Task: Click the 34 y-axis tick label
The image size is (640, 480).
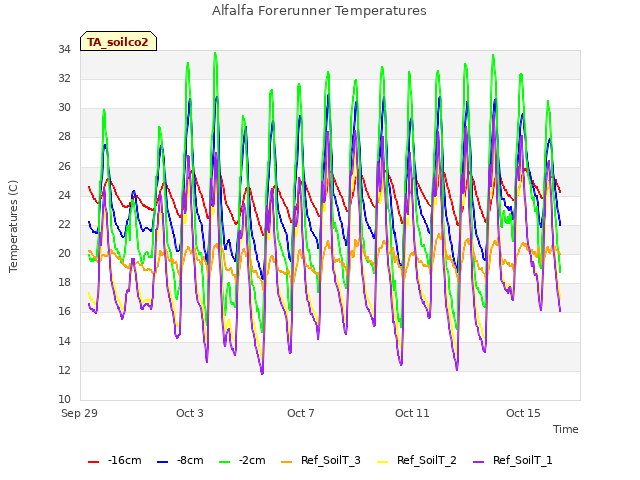Action: pyautogui.click(x=64, y=50)
